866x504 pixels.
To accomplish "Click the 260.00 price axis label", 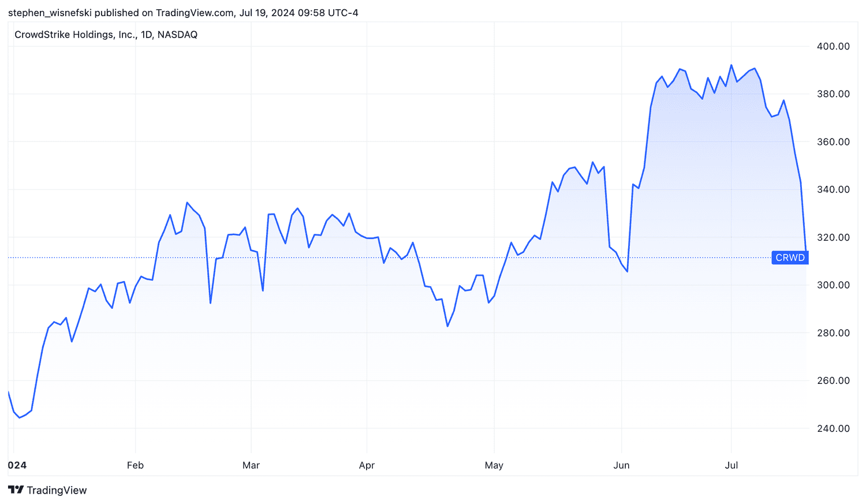I will tap(833, 380).
